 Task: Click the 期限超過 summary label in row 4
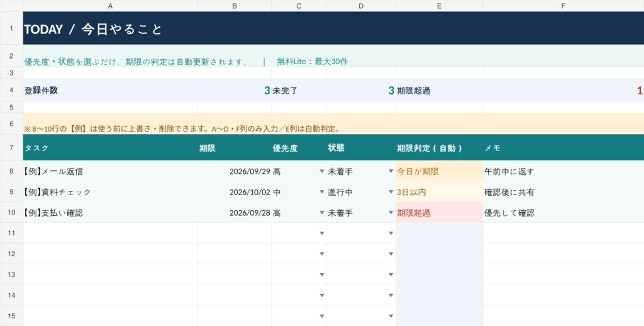coord(440,90)
